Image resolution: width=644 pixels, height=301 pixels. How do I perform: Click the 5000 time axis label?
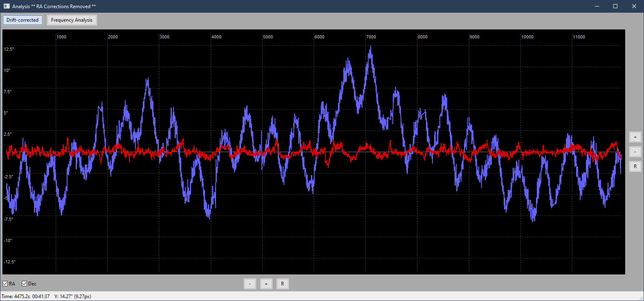(268, 37)
